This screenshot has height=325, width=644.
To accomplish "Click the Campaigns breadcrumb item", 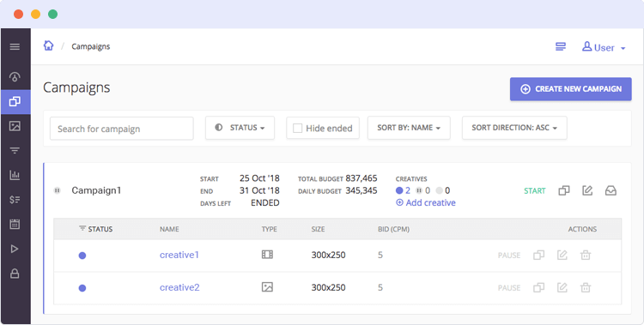I will [x=91, y=46].
